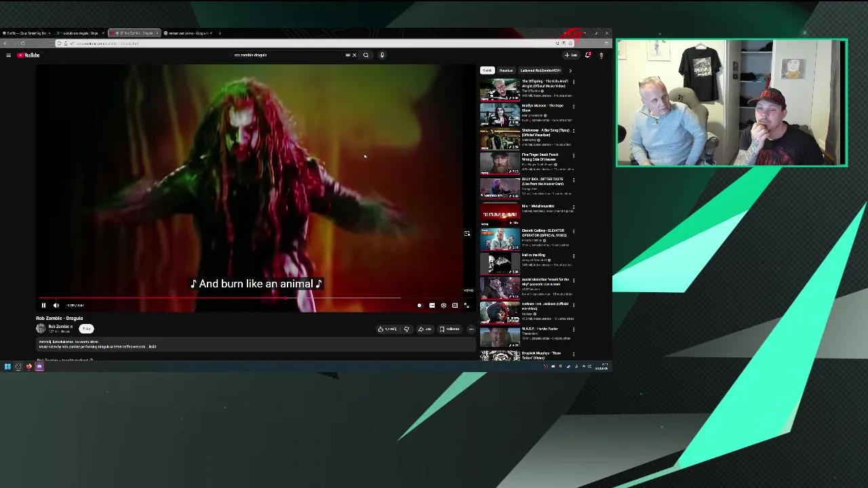Mute the video volume icon
The width and height of the screenshot is (868, 488).
(56, 306)
